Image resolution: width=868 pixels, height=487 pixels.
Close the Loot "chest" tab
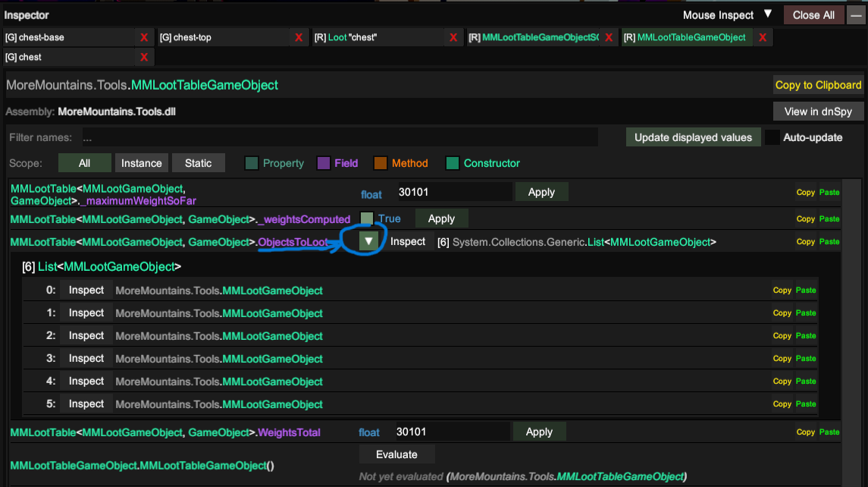tap(453, 38)
